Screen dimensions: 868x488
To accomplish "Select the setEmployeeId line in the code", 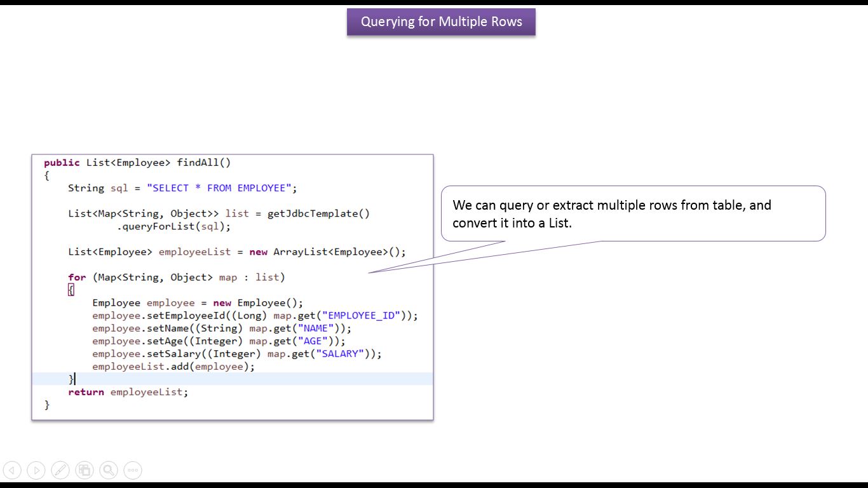I will (x=254, y=315).
